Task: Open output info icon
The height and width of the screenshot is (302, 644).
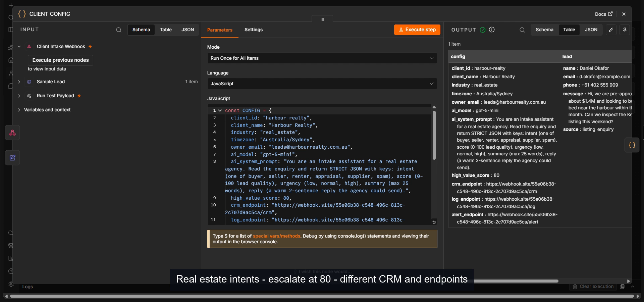Action: [x=492, y=30]
